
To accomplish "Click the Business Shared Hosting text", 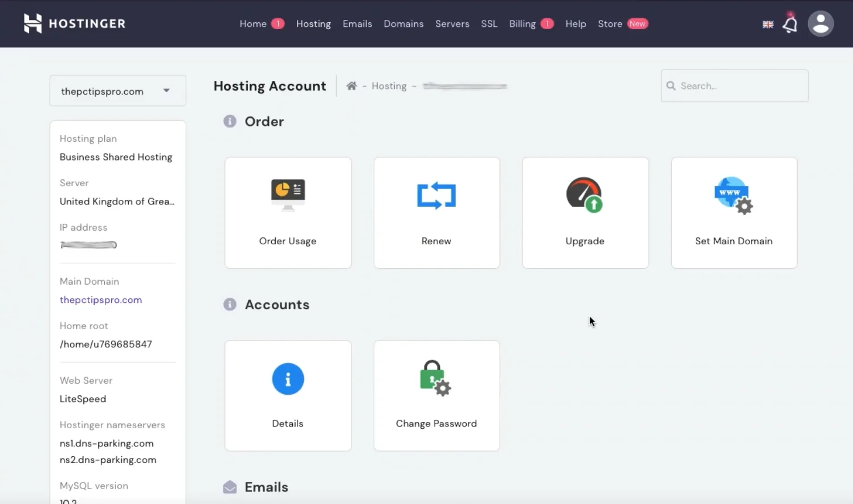I will (x=116, y=157).
